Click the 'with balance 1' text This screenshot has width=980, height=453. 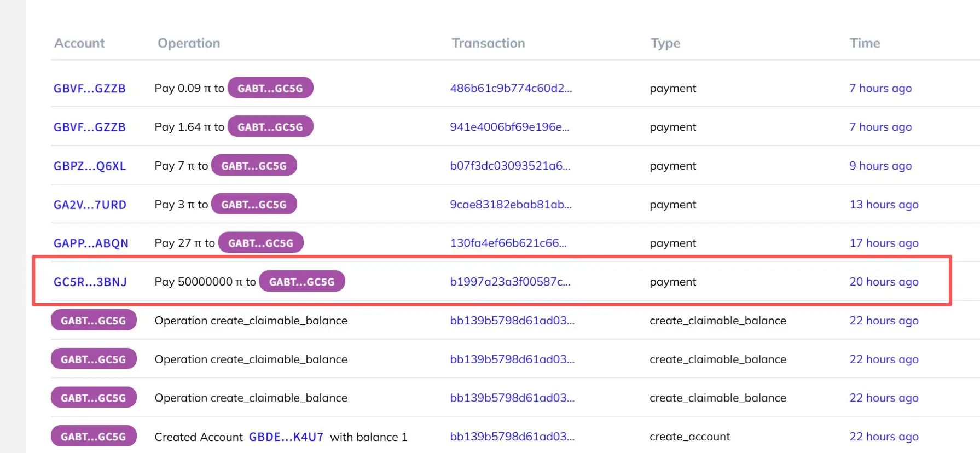pos(369,437)
